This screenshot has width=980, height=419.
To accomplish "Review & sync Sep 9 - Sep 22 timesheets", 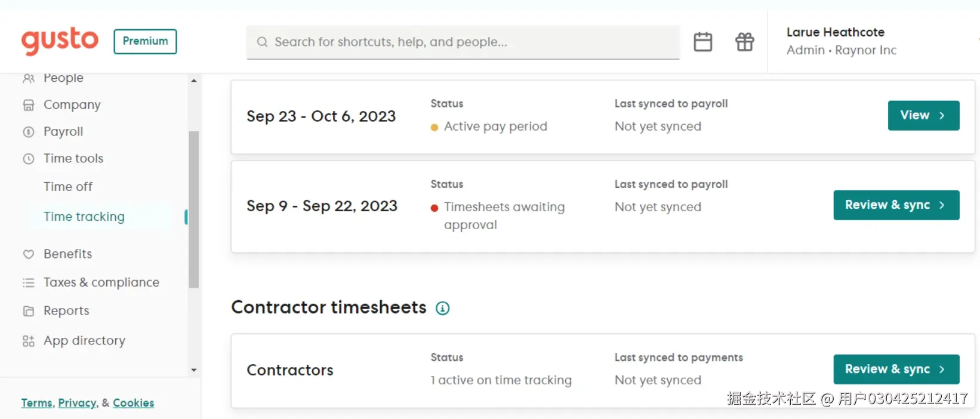I will click(x=895, y=205).
